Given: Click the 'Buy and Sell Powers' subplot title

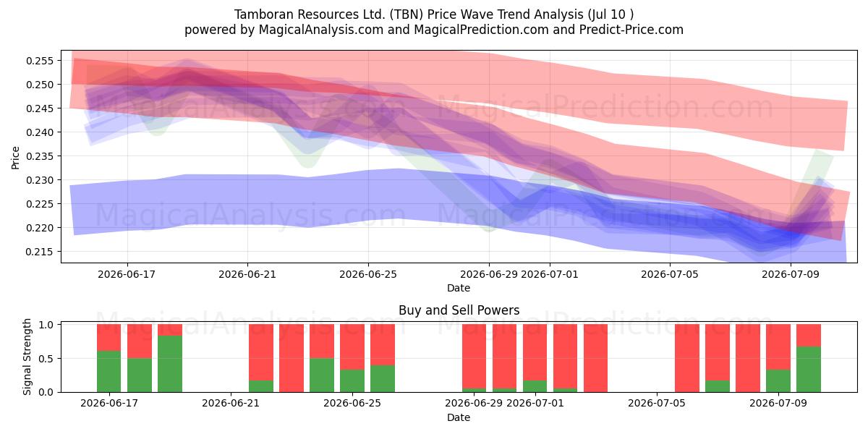Looking at the screenshot, I should pos(459,310).
